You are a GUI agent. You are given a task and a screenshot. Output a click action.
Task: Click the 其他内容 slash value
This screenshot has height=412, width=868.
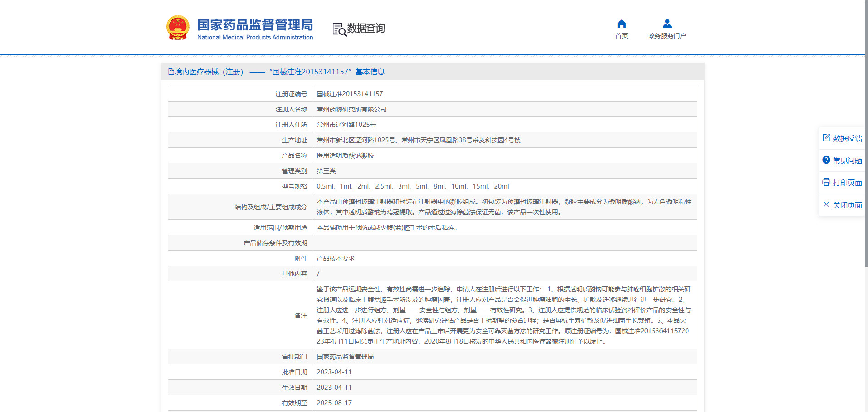tap(318, 274)
